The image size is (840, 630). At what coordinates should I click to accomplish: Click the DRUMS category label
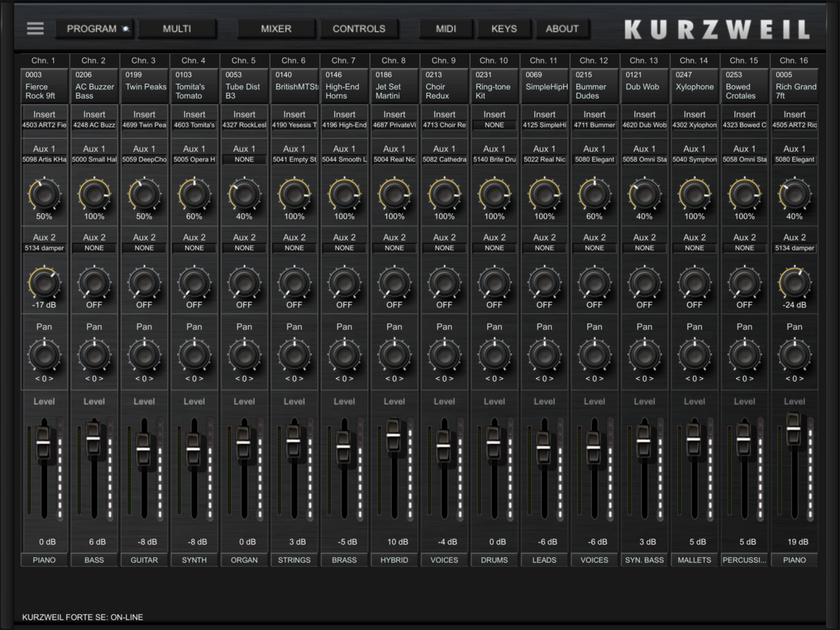click(x=494, y=560)
